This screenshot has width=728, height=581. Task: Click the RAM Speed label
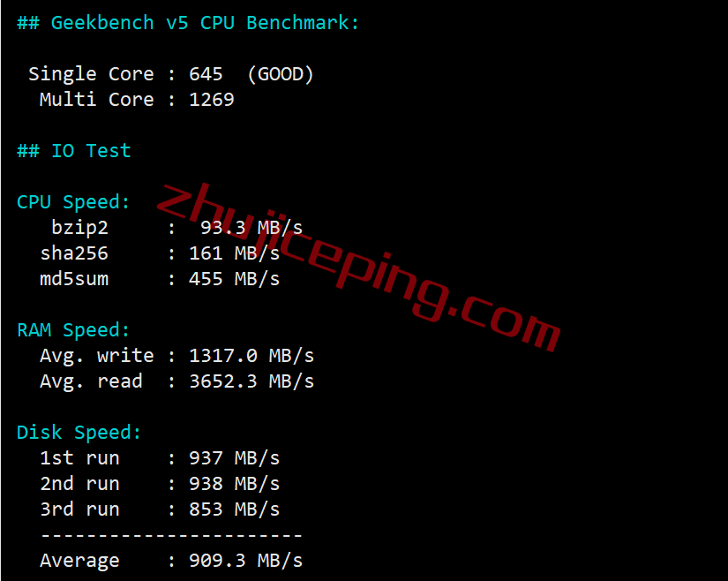pyautogui.click(x=73, y=330)
